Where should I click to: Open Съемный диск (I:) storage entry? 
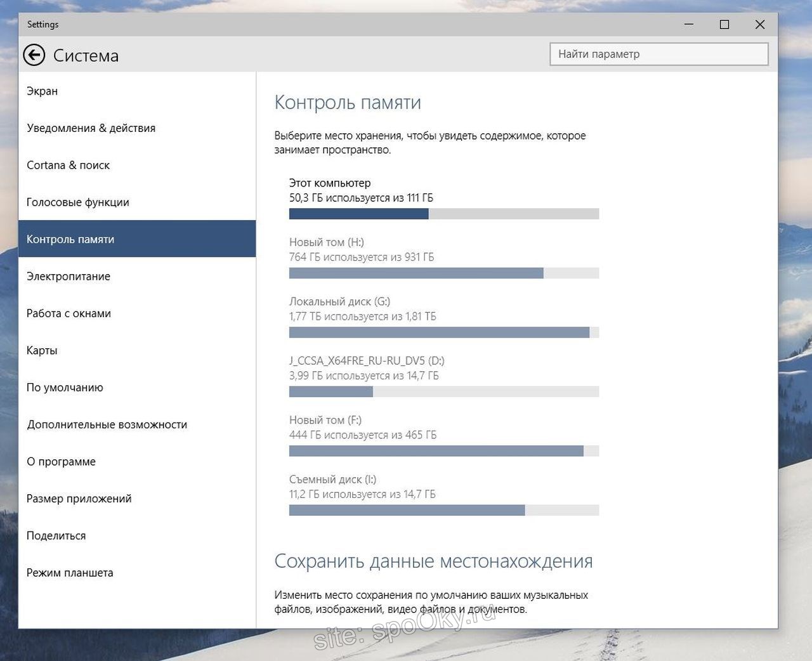point(362,487)
